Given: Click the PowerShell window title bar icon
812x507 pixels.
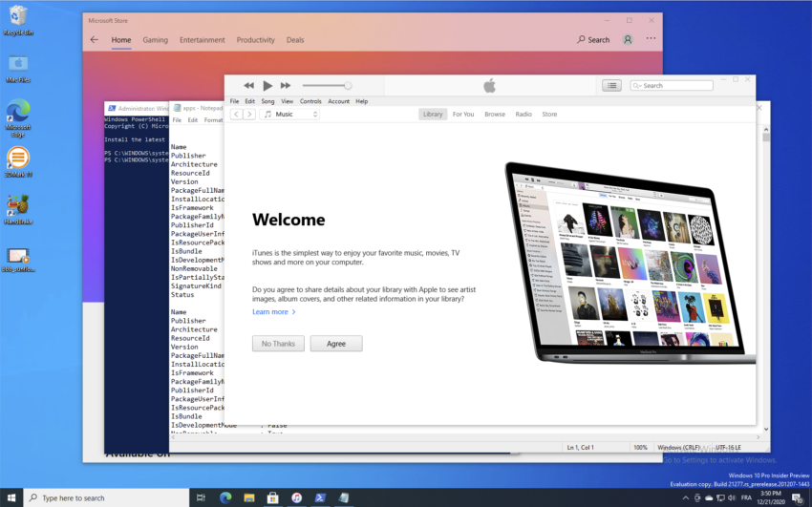Looking at the screenshot, I should tap(112, 108).
